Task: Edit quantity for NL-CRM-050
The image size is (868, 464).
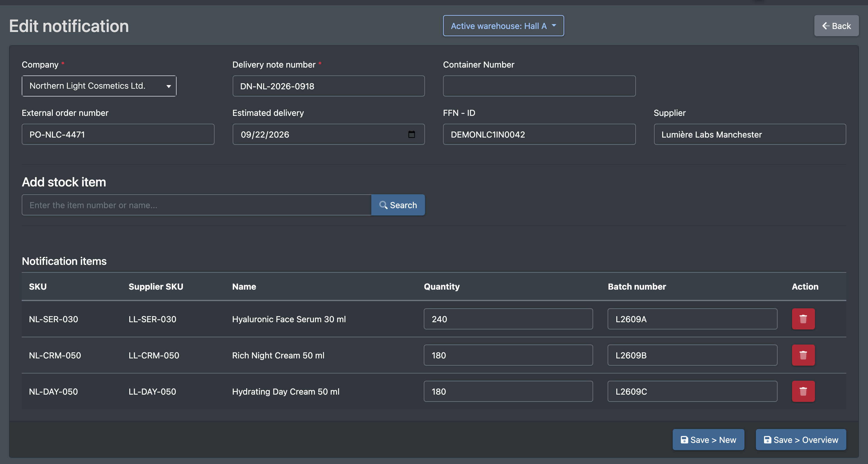Action: (508, 355)
